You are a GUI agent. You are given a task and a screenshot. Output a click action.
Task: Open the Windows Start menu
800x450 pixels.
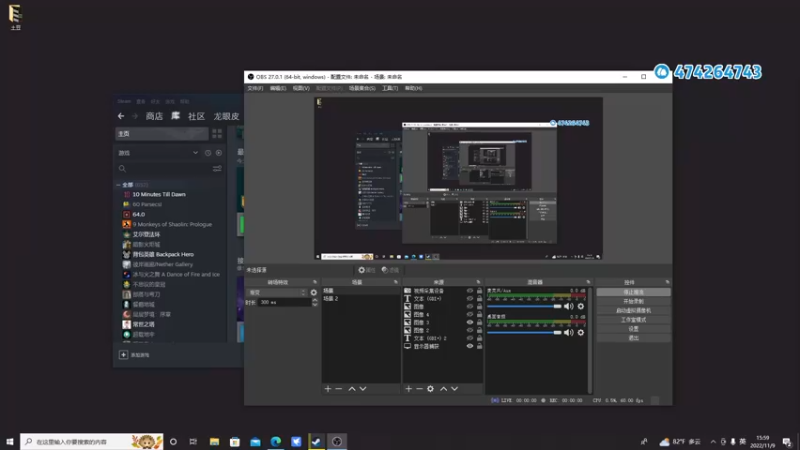[x=10, y=441]
